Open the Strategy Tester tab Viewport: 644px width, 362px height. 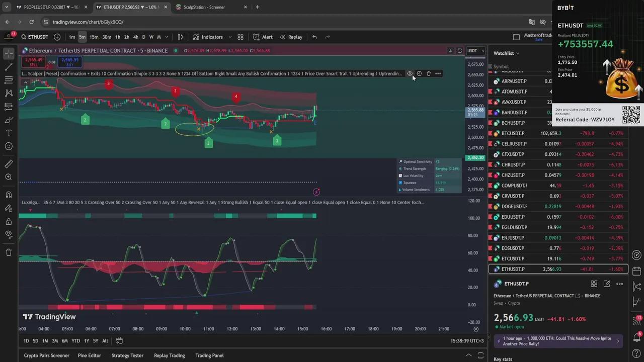click(127, 355)
